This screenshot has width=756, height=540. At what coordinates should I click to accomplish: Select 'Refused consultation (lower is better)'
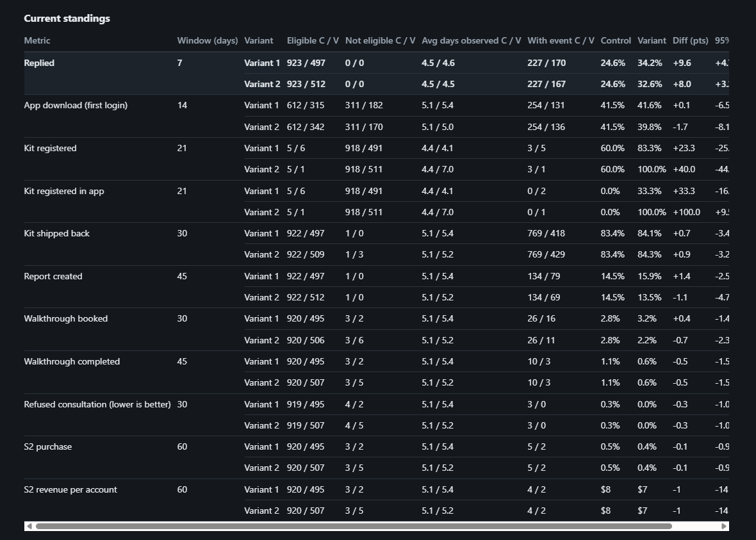pos(97,404)
